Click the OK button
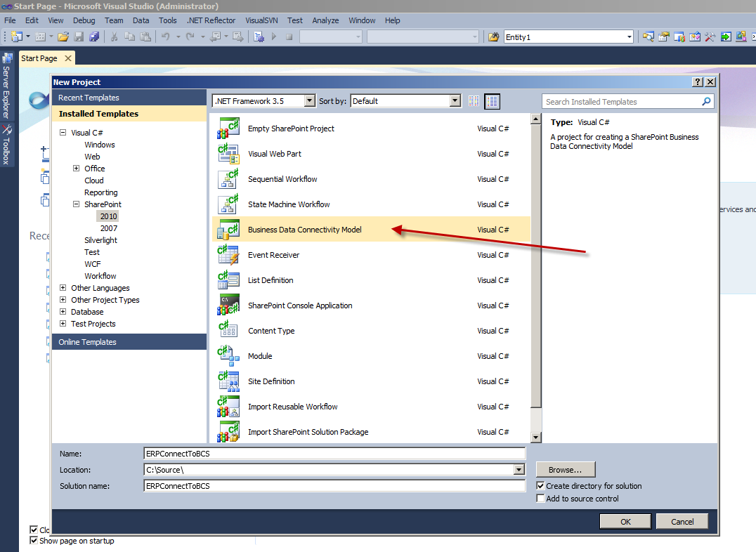756x552 pixels. [x=625, y=522]
